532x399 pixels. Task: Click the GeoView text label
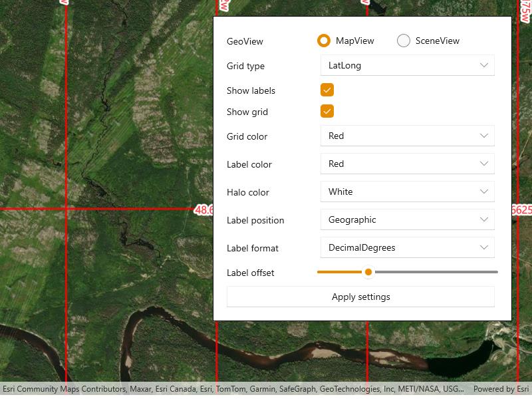click(x=245, y=41)
